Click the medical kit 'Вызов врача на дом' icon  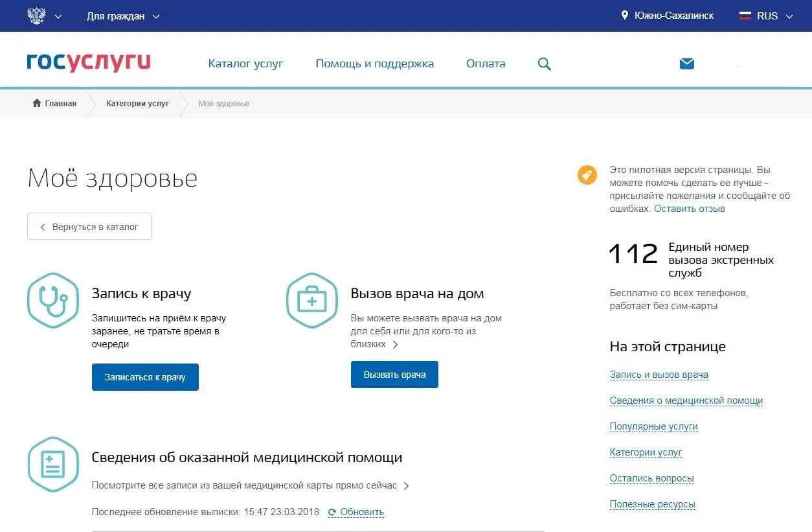pyautogui.click(x=312, y=301)
